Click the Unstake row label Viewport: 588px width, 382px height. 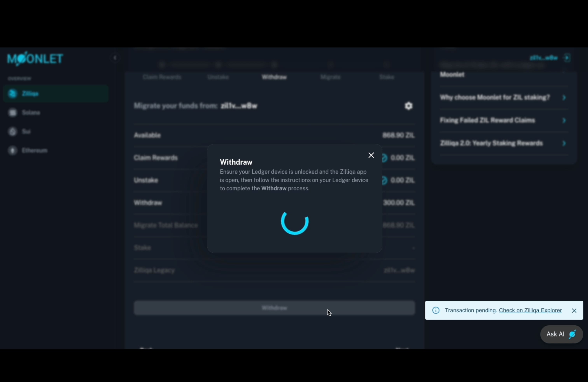click(x=146, y=180)
